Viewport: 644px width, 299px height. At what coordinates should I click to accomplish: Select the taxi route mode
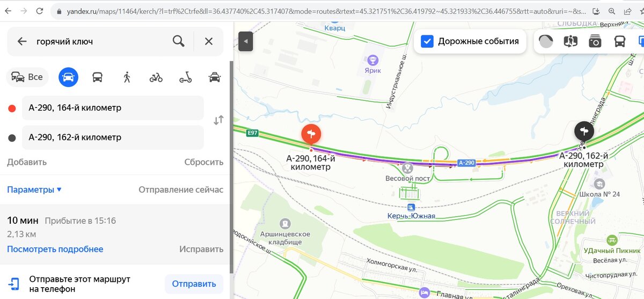[x=214, y=77]
